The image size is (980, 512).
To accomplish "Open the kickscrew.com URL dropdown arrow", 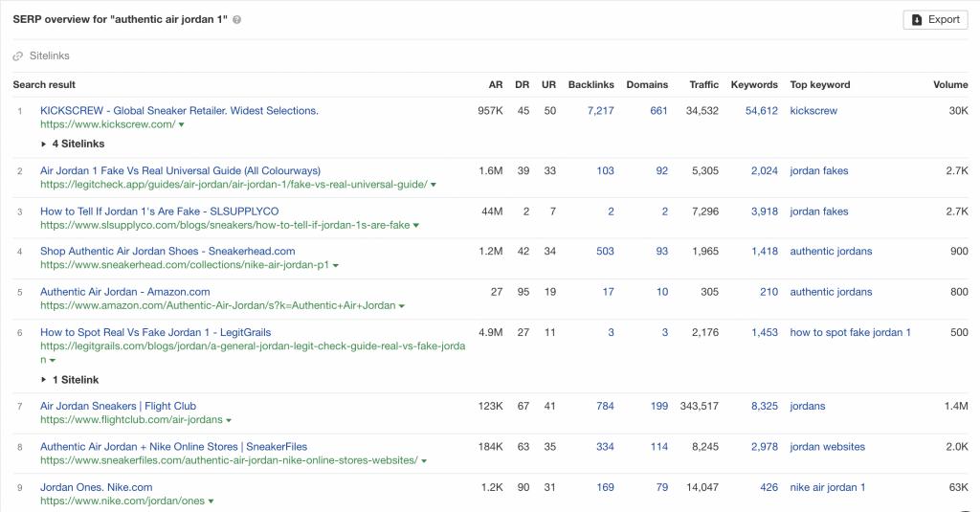I will click(x=181, y=125).
